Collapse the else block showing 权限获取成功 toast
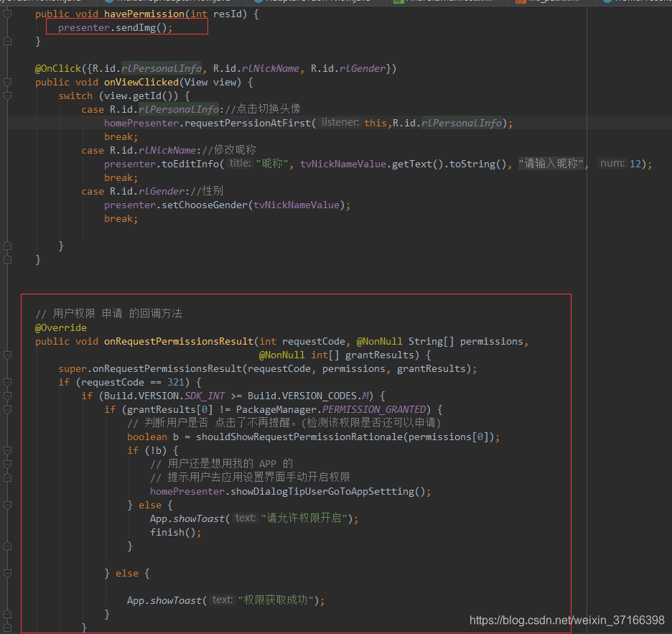The height and width of the screenshot is (634, 672). pos(7,573)
